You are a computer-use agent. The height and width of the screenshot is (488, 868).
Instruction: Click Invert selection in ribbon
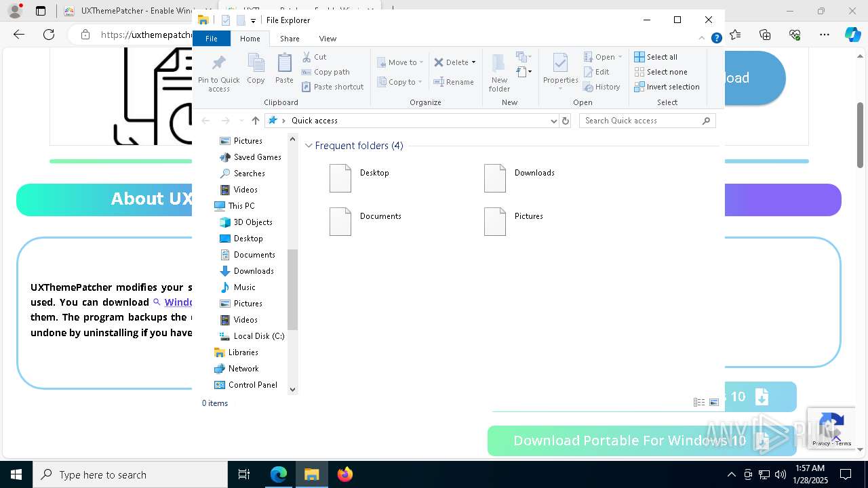tap(667, 87)
